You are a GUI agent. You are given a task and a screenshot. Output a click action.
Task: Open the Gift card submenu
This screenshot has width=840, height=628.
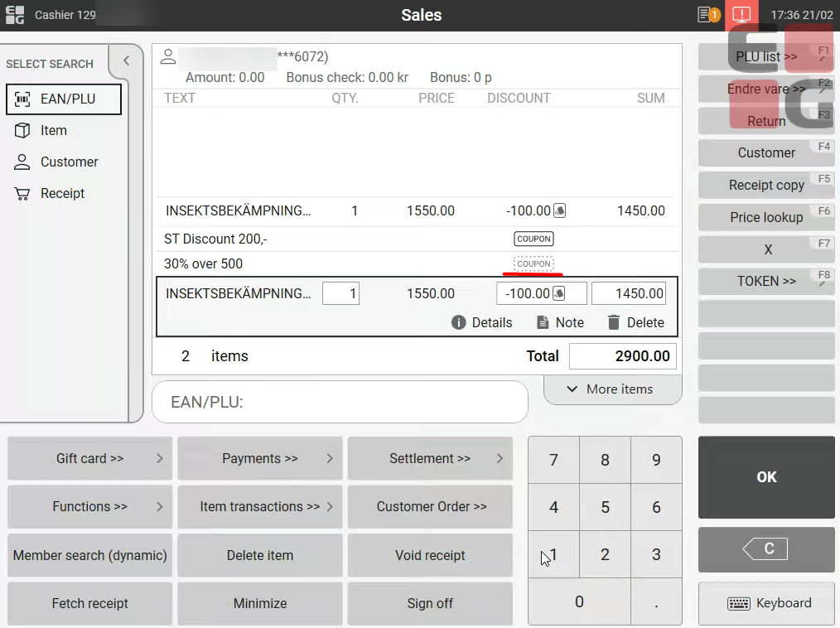tap(89, 458)
